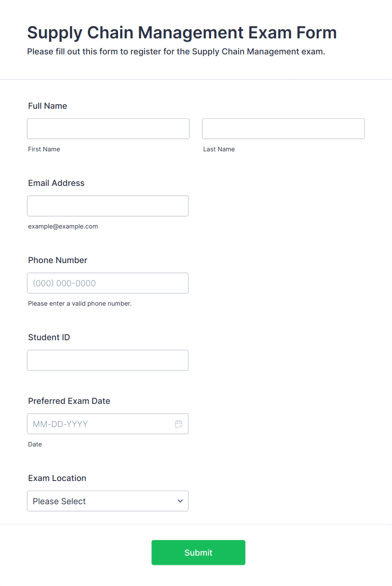Click the MM-DD-YYYY date field
Screen dimensions: 392x586
108,424
